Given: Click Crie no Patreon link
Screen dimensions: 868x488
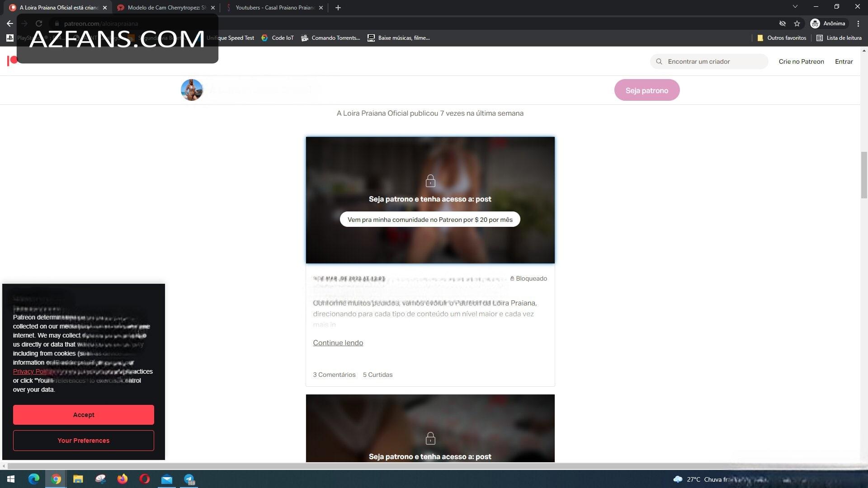Looking at the screenshot, I should tap(801, 61).
